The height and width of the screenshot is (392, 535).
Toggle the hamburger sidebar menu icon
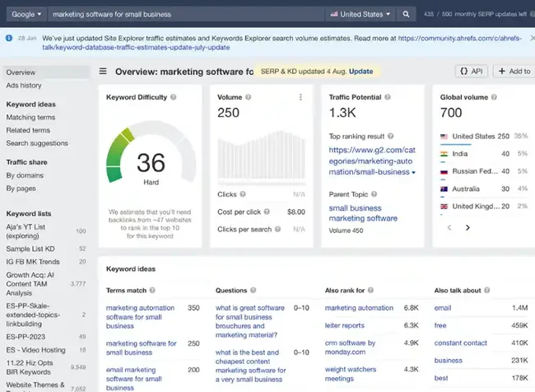(103, 72)
